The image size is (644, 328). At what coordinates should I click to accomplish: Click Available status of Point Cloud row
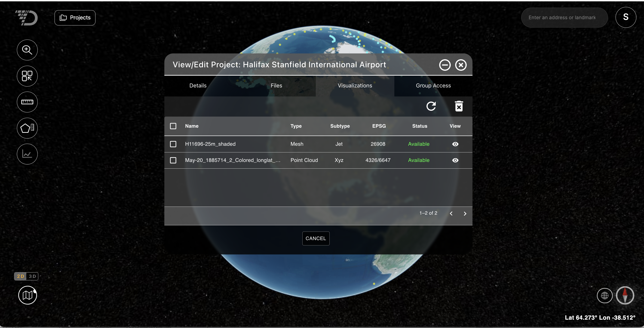[419, 160]
